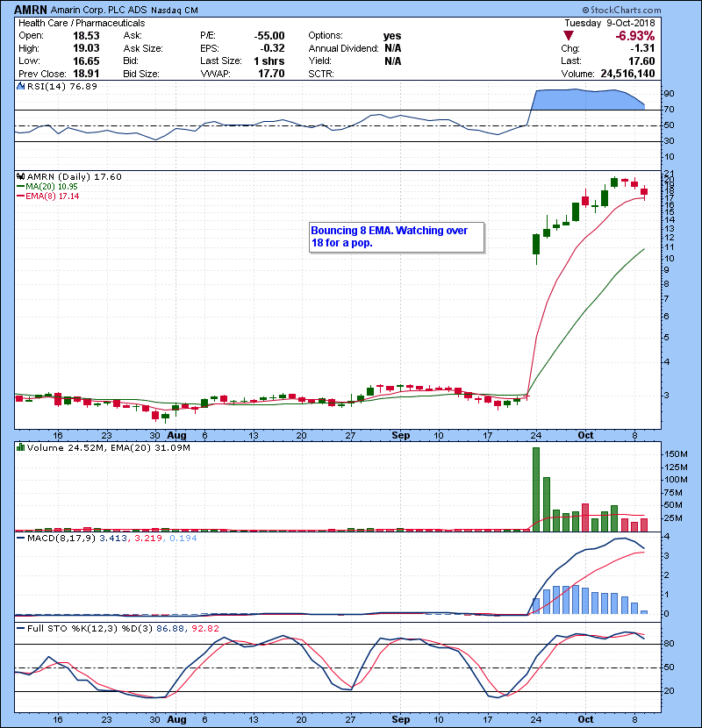702x728 pixels.
Task: Click the Bid Size: label
Action: pos(141,74)
